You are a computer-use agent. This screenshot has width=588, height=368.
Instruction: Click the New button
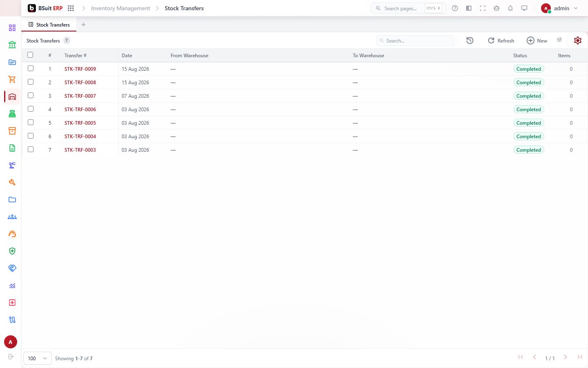point(537,40)
